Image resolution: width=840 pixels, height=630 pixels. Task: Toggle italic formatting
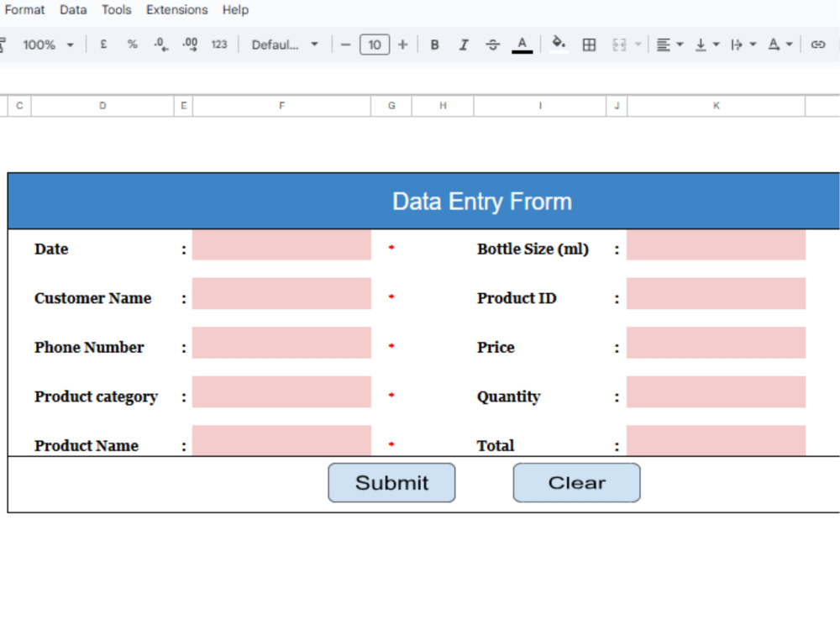[x=464, y=45]
